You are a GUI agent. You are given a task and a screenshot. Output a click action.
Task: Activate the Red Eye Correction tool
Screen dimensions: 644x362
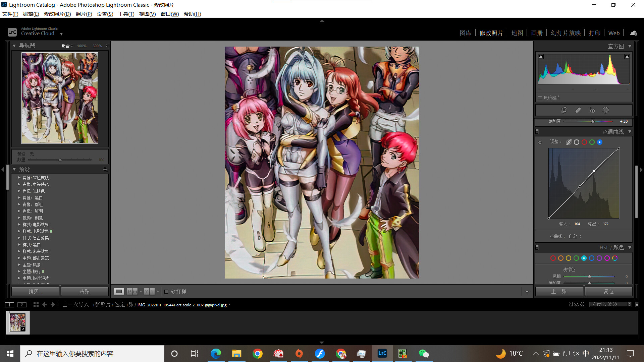pos(592,110)
